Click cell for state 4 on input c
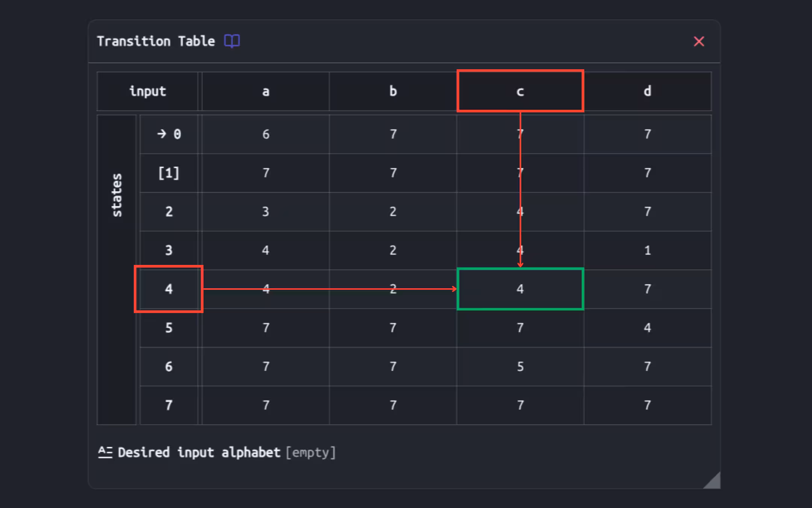Viewport: 812px width, 508px height. [x=520, y=289]
